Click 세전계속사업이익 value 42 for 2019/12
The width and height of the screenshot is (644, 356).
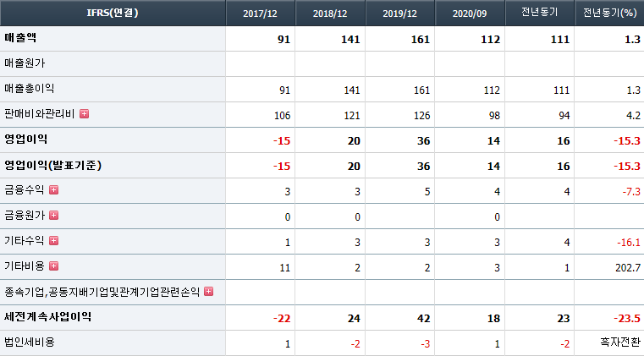pyautogui.click(x=423, y=319)
